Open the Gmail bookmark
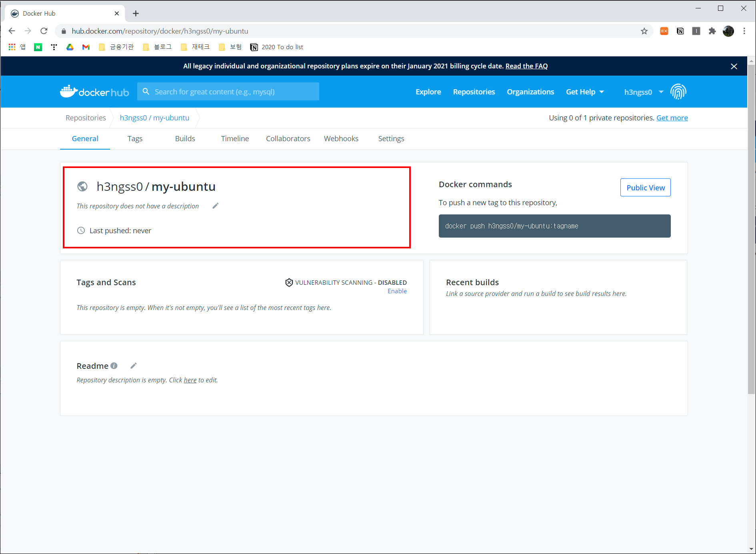756x554 pixels. (x=86, y=47)
